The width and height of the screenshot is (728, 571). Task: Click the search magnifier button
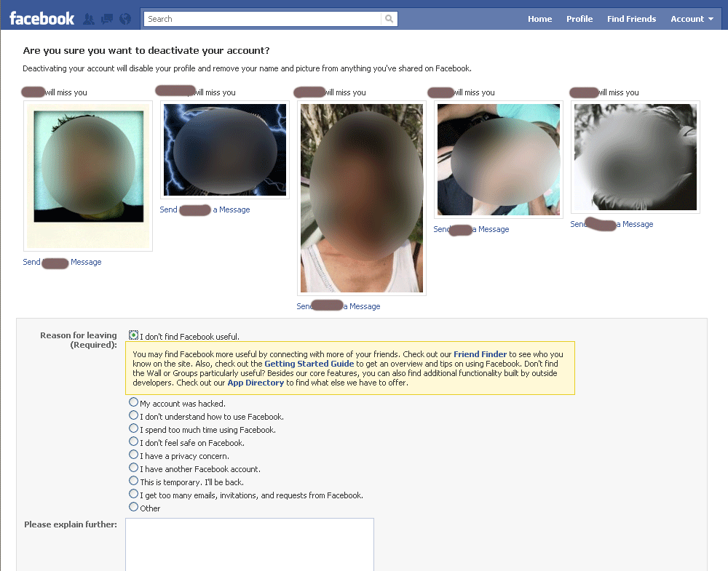(389, 19)
